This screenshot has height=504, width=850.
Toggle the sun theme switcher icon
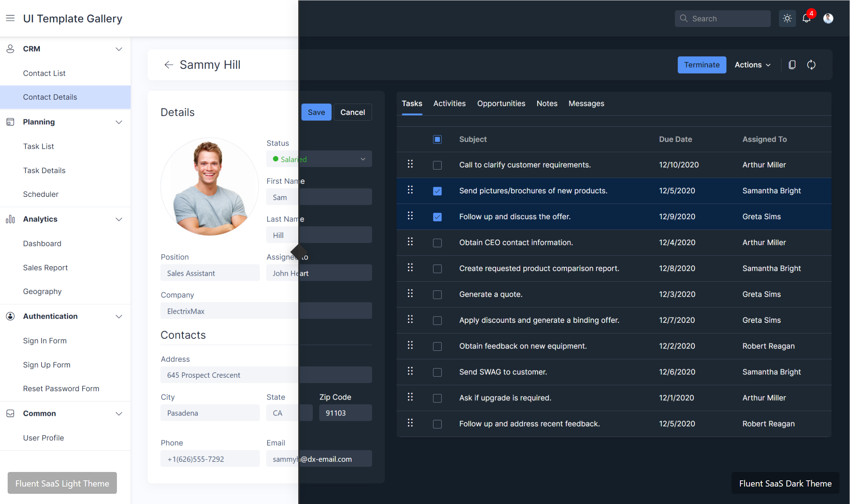click(x=787, y=18)
